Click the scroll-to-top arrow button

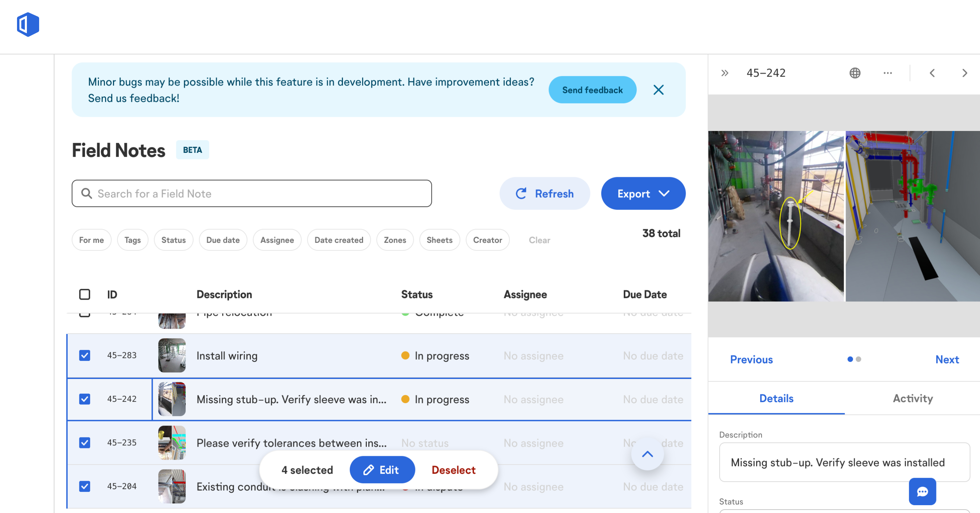tap(648, 454)
